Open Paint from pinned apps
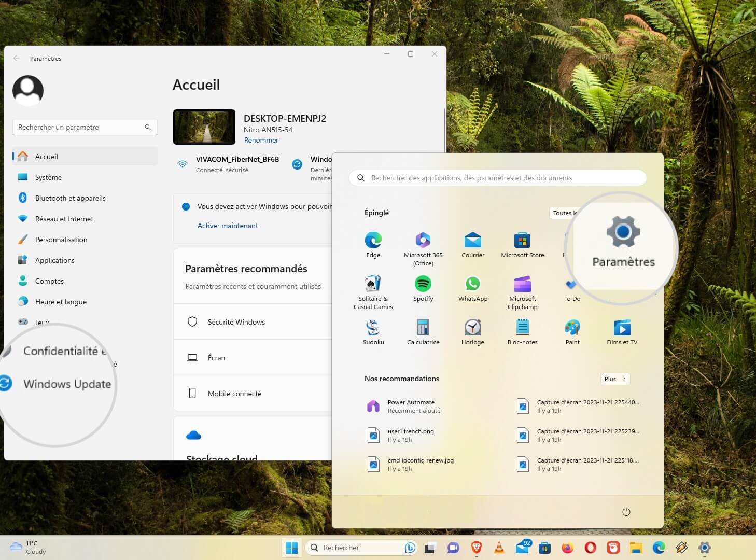The height and width of the screenshot is (560, 756). point(572,332)
